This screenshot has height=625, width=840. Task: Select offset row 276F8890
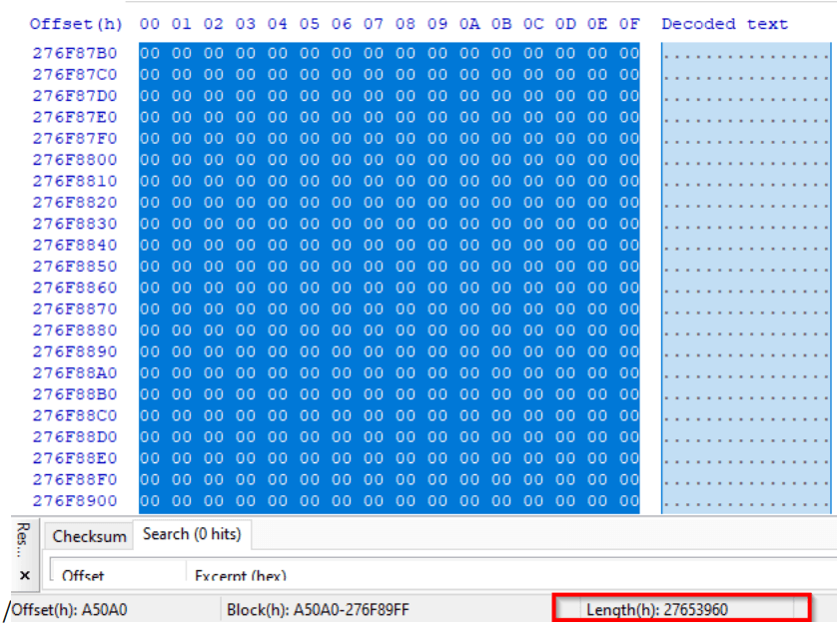tap(75, 351)
